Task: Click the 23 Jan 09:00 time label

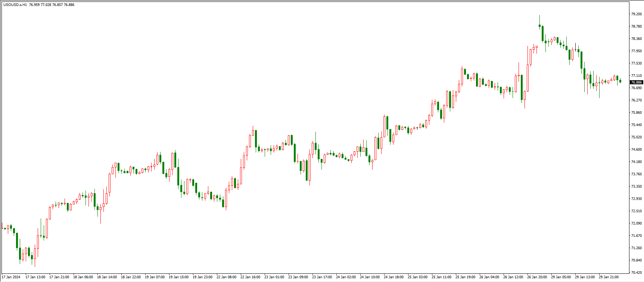Action: click(x=298, y=277)
